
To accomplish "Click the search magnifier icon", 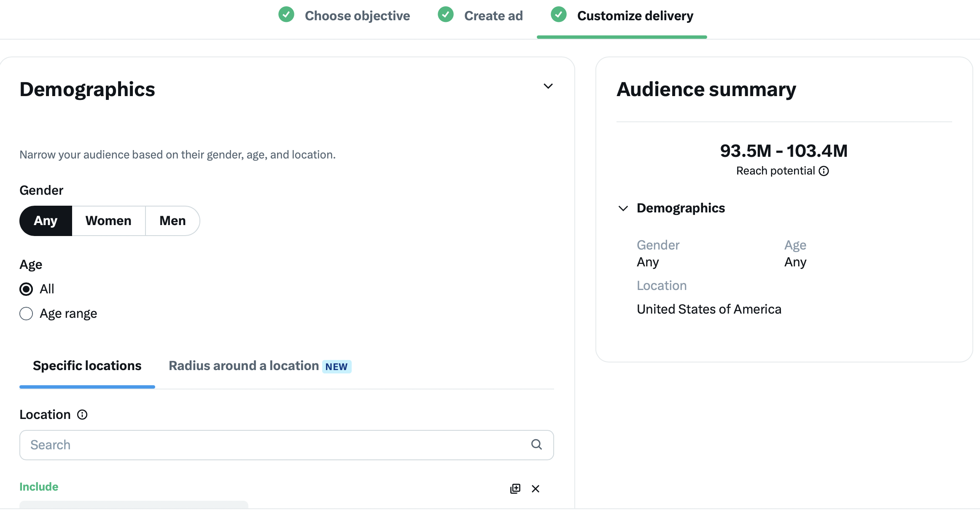I will pyautogui.click(x=536, y=445).
